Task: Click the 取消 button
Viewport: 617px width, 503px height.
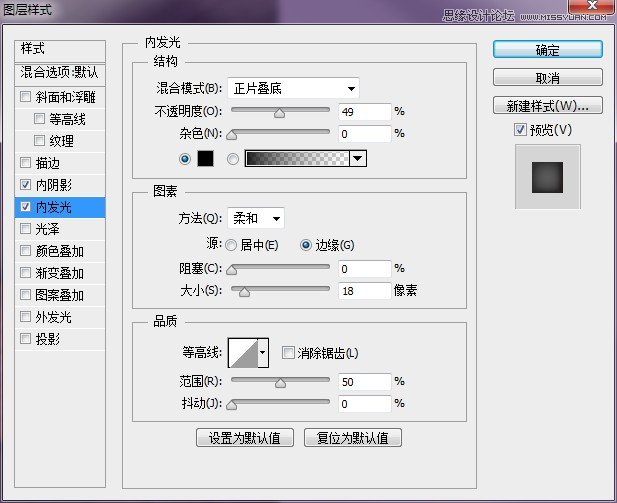Action: 547,78
